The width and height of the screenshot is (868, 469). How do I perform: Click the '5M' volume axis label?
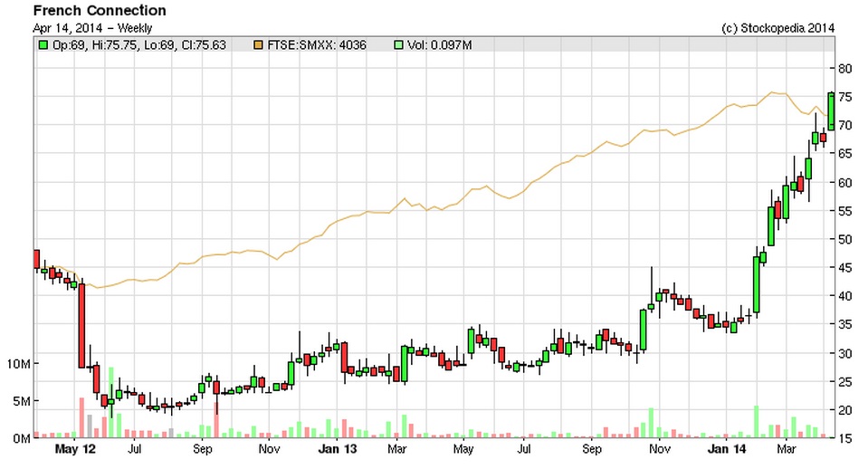(22, 401)
